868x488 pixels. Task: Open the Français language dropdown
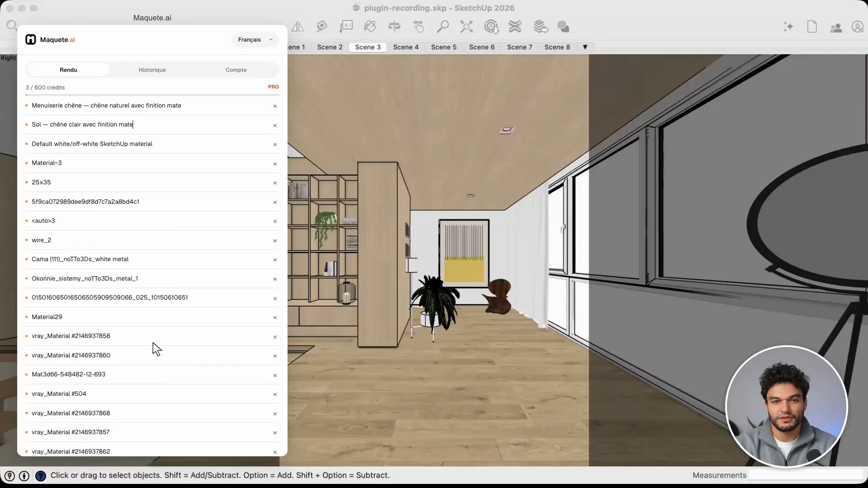coord(255,40)
